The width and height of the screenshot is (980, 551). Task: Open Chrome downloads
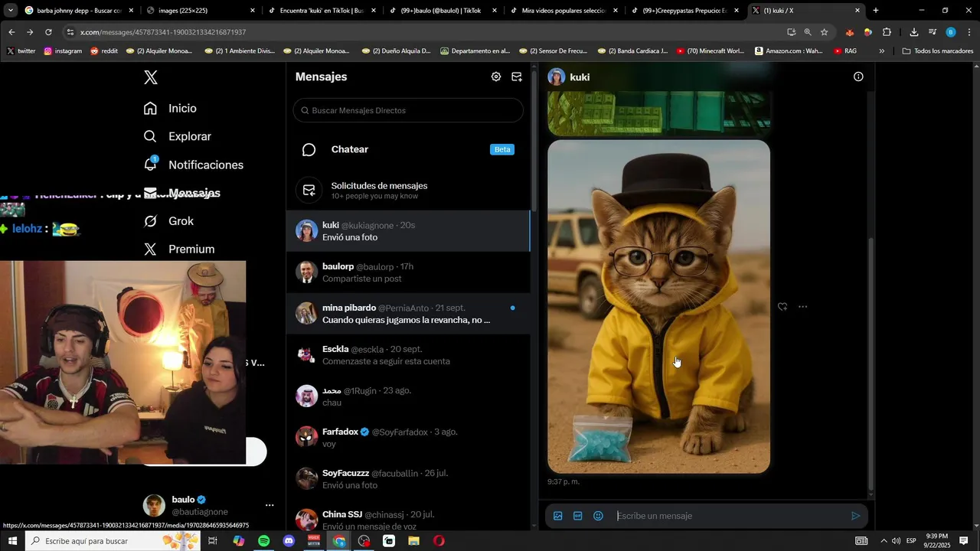(914, 32)
